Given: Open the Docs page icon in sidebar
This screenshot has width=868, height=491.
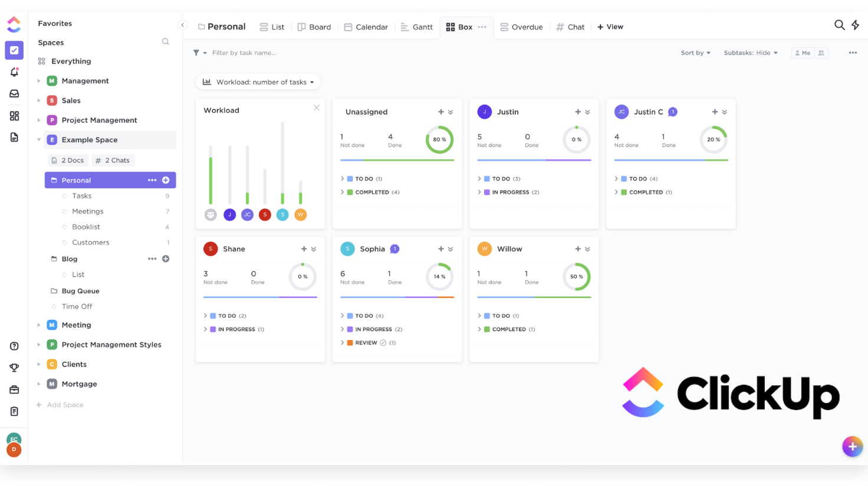Looking at the screenshot, I should 14,138.
